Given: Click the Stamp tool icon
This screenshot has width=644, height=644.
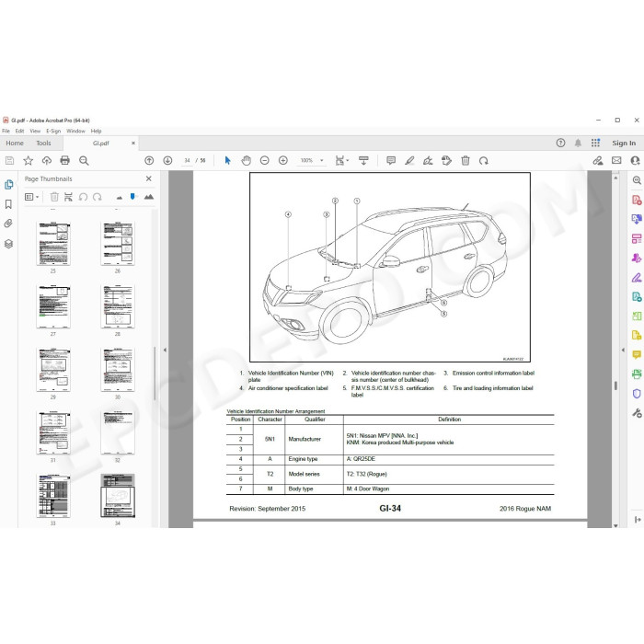Looking at the screenshot, I should 446,161.
